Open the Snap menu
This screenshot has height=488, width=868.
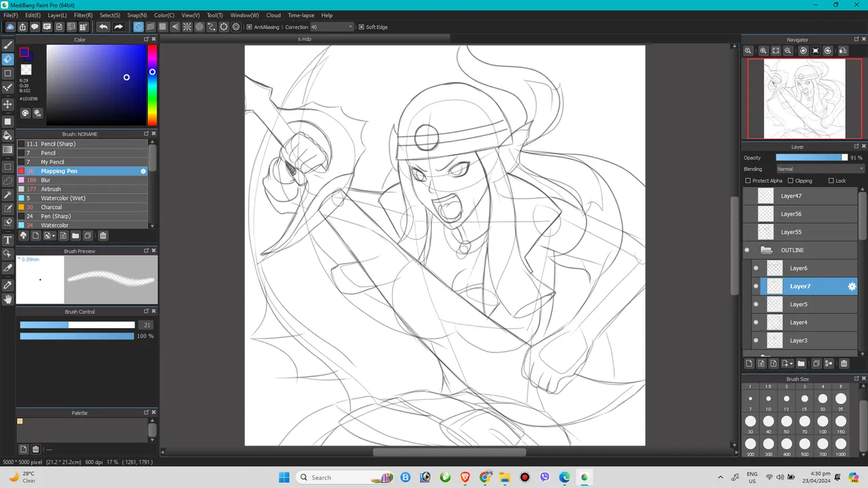point(137,15)
